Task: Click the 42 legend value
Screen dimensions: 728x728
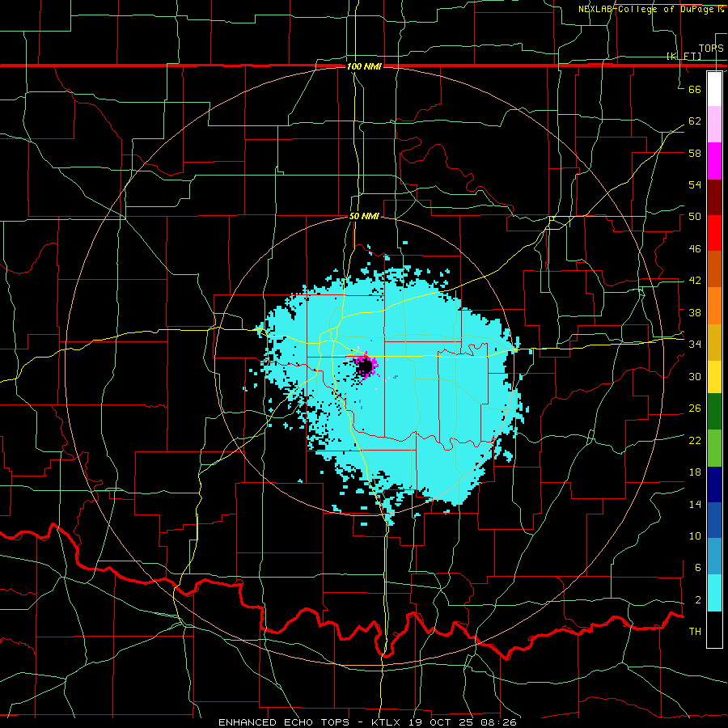Action: point(695,281)
